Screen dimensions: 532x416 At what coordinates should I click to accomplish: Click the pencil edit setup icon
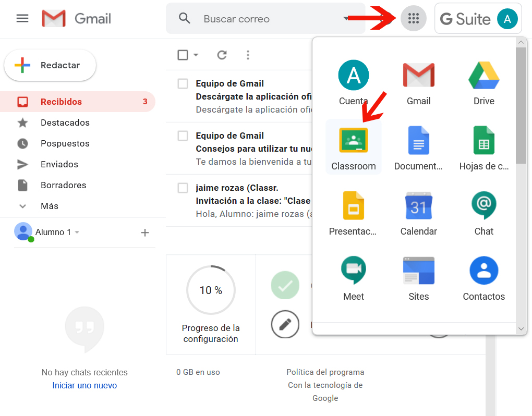[x=285, y=324]
